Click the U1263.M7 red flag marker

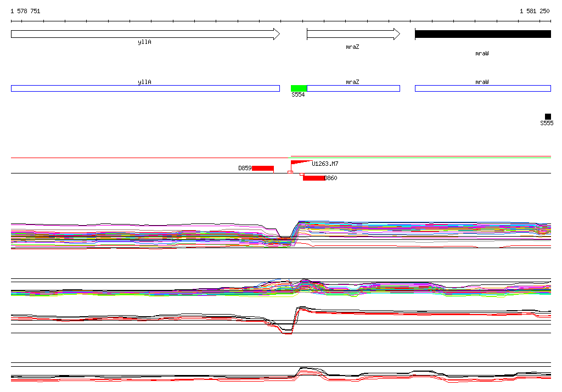(300, 163)
